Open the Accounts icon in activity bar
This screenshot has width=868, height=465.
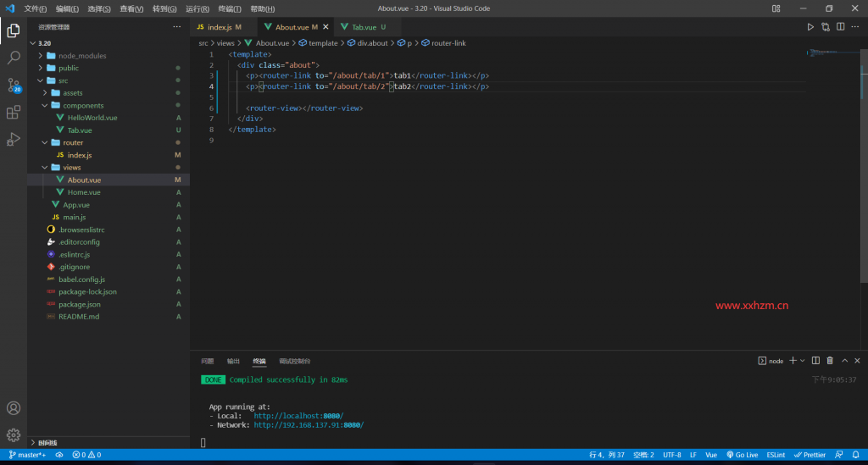(14, 408)
